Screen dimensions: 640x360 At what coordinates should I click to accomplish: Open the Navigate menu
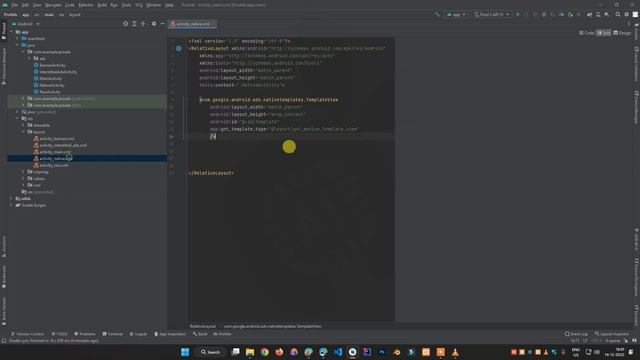point(53,5)
